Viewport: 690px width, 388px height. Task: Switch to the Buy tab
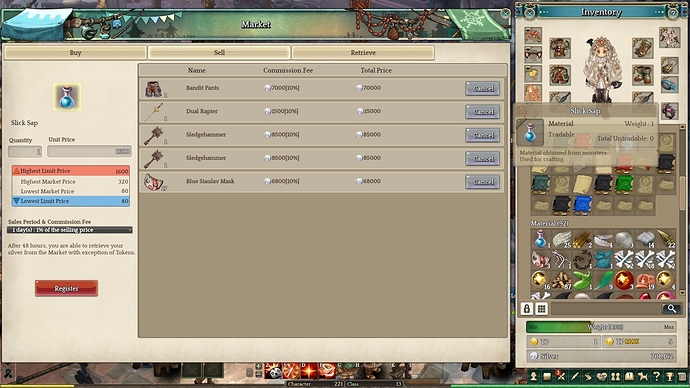pyautogui.click(x=75, y=53)
